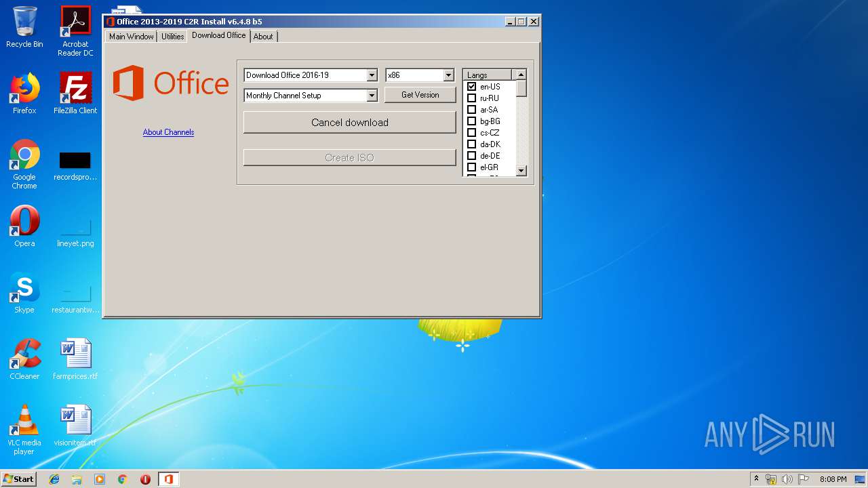Open the About Channels link
This screenshot has width=868, height=488.
(168, 132)
